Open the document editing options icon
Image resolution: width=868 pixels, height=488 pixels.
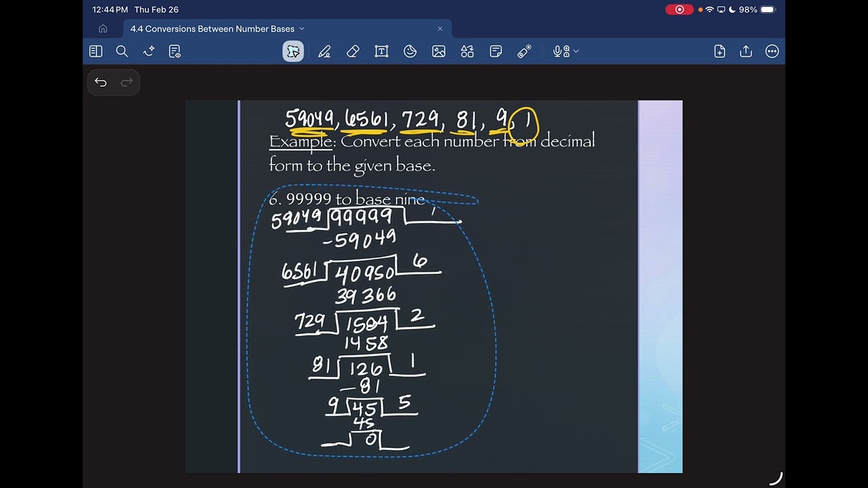tap(175, 51)
